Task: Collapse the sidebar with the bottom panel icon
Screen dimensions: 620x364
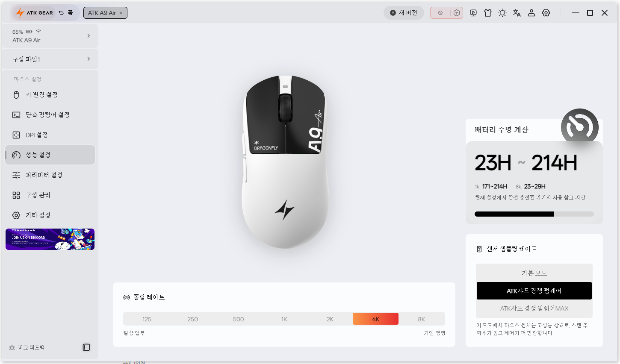Action: point(86,347)
